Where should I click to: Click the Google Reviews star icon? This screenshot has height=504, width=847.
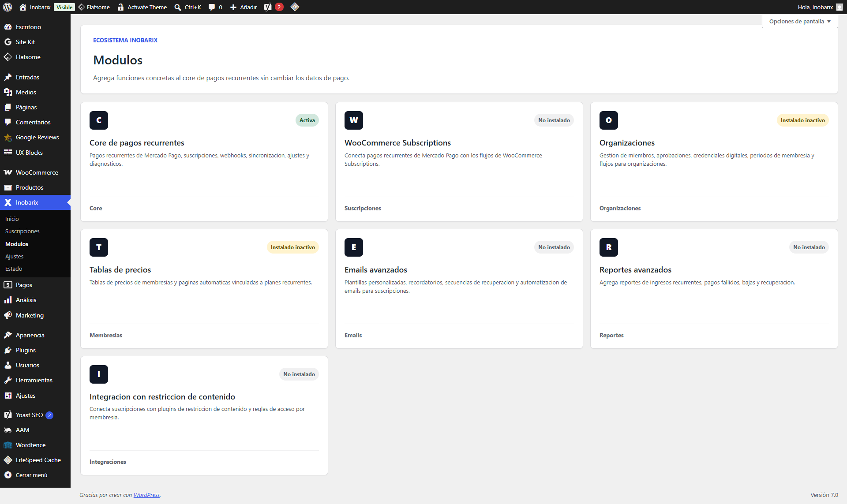(8, 137)
